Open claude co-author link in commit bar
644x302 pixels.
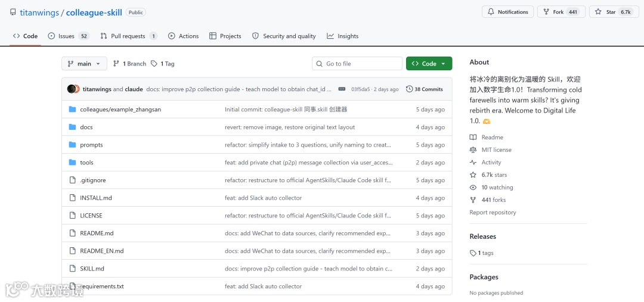click(x=134, y=89)
